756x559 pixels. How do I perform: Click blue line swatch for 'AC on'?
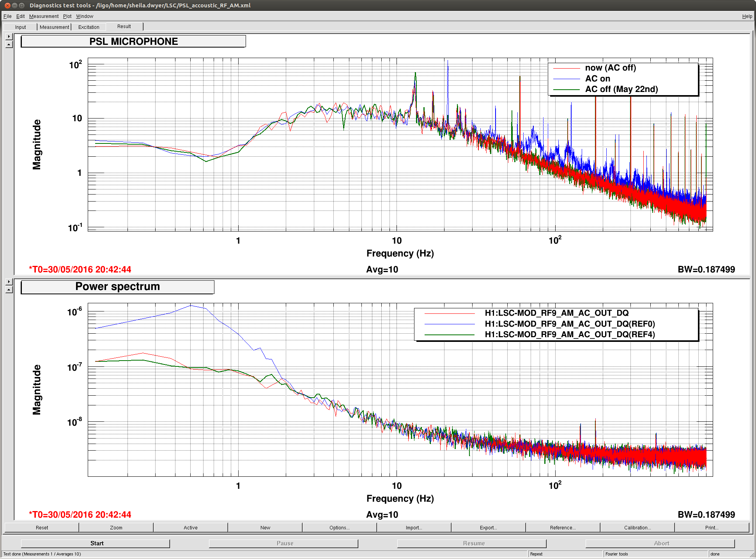click(x=567, y=79)
